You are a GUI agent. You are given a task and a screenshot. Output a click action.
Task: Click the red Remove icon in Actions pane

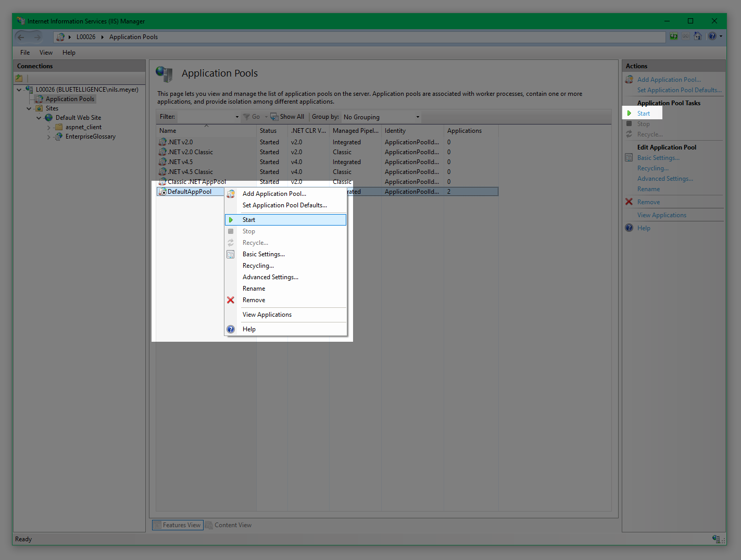coord(629,202)
